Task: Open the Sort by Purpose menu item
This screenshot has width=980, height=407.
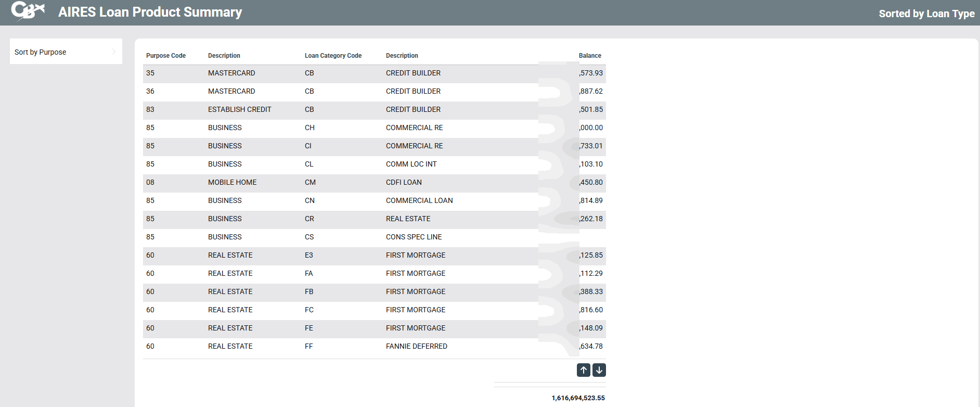Action: (41, 52)
